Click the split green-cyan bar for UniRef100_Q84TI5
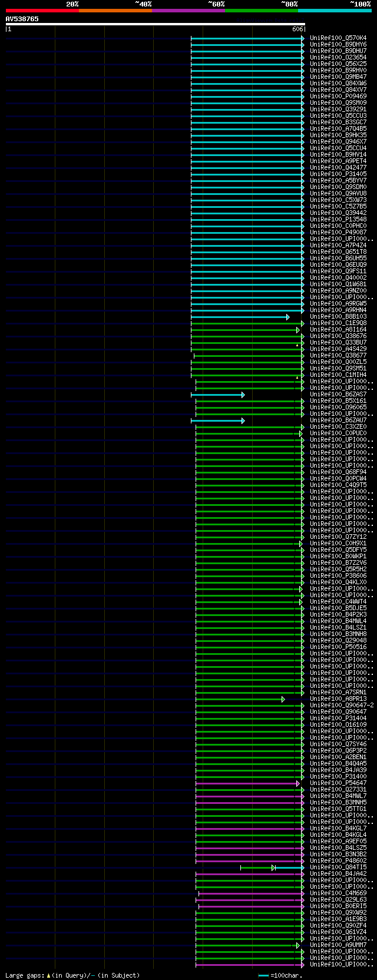The width and height of the screenshot is (377, 980). pos(272,868)
